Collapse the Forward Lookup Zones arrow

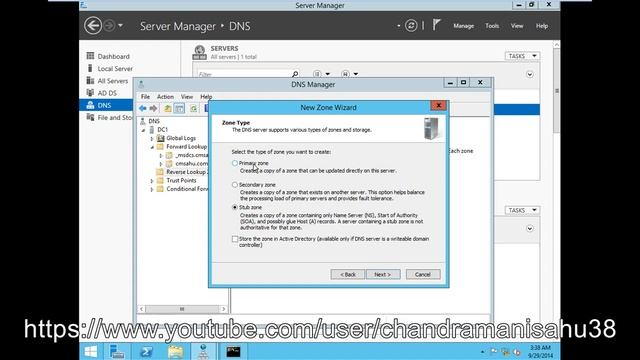click(152, 147)
